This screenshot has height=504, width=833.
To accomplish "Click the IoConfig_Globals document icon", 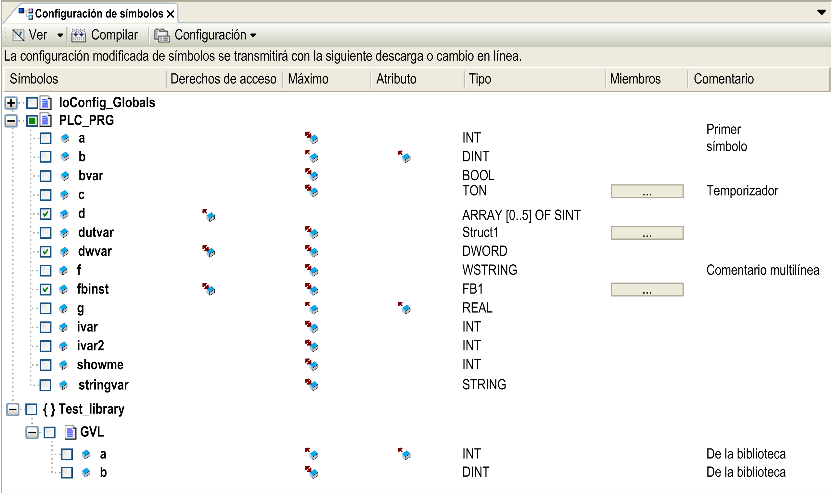I will (45, 103).
